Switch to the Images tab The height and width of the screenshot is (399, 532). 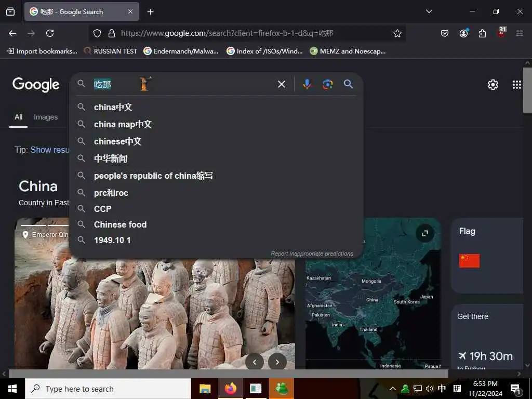tap(46, 117)
